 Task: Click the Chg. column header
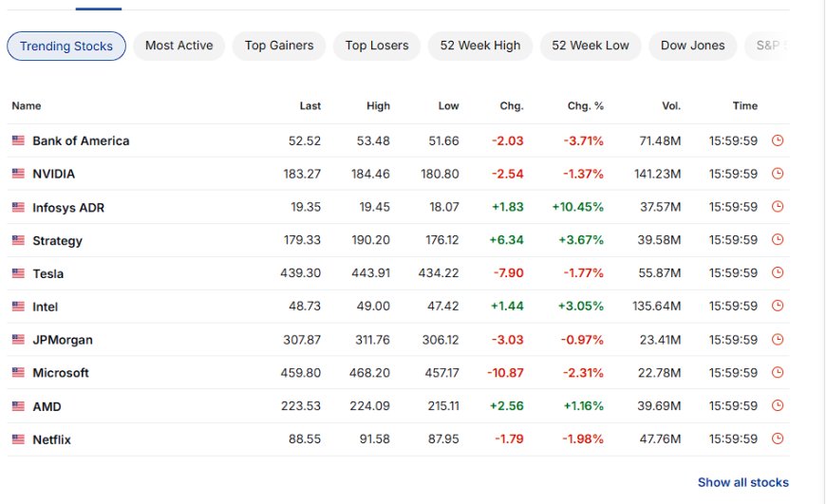[512, 106]
